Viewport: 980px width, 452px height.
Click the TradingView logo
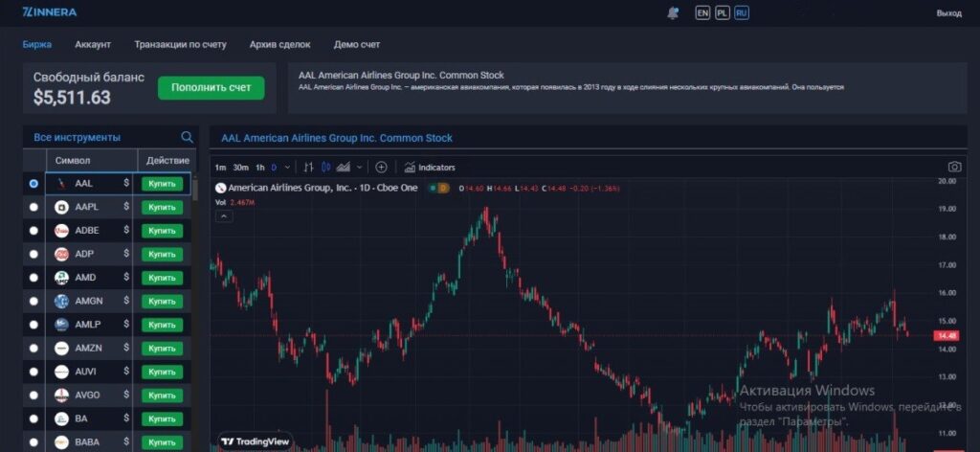tap(253, 441)
